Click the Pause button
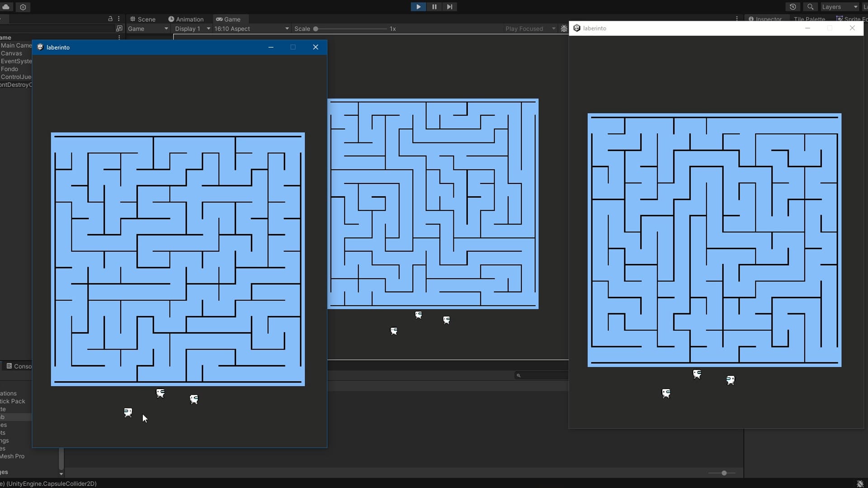The height and width of the screenshot is (488, 868). [x=434, y=7]
